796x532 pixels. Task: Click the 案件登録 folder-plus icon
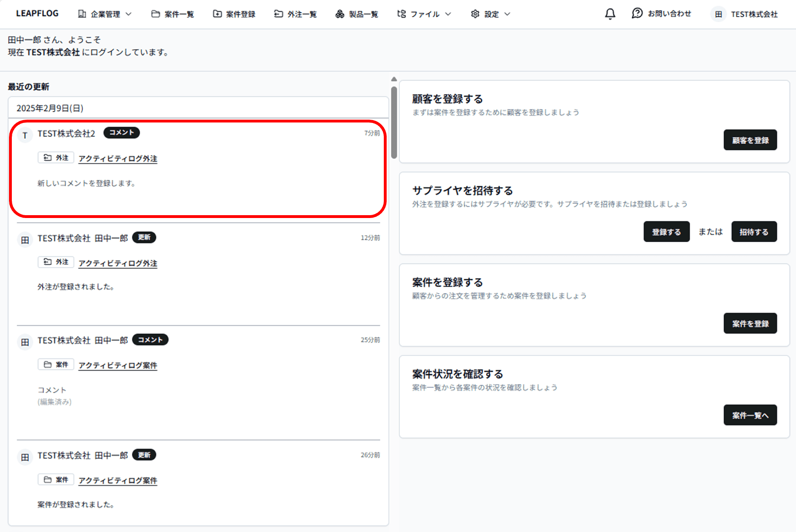(x=217, y=14)
